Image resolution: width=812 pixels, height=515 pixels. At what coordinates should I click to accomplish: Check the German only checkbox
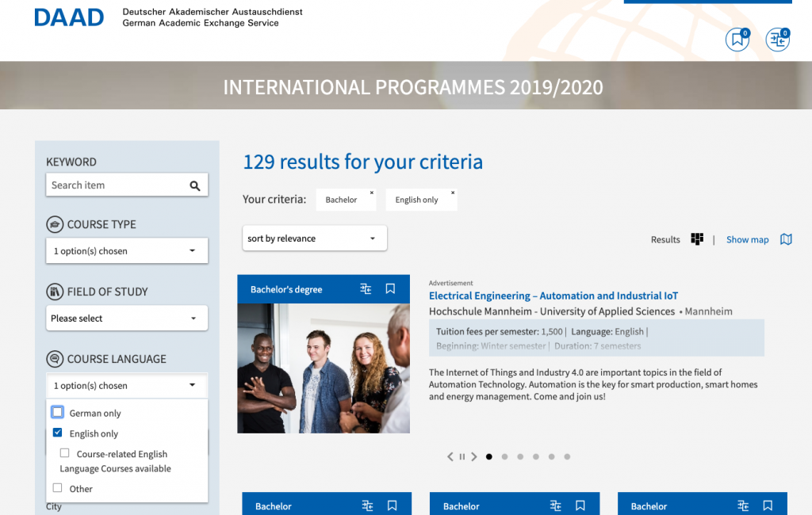(x=58, y=412)
